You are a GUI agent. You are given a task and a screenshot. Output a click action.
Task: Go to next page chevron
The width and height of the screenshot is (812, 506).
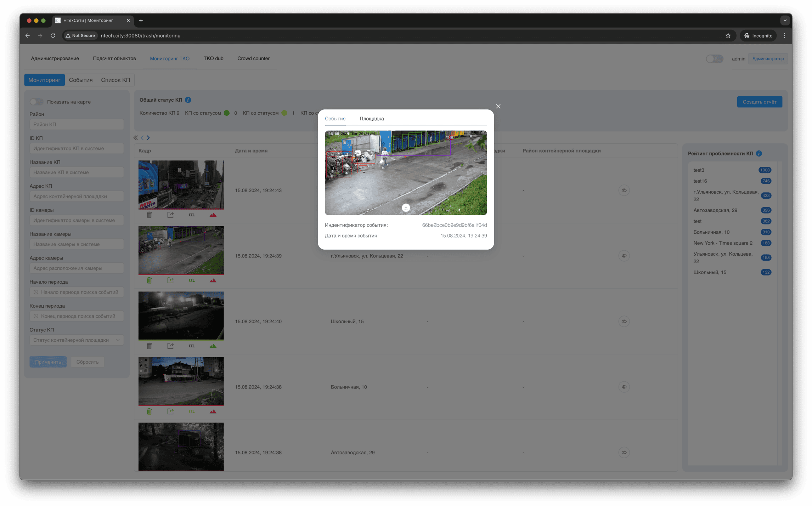(x=148, y=138)
